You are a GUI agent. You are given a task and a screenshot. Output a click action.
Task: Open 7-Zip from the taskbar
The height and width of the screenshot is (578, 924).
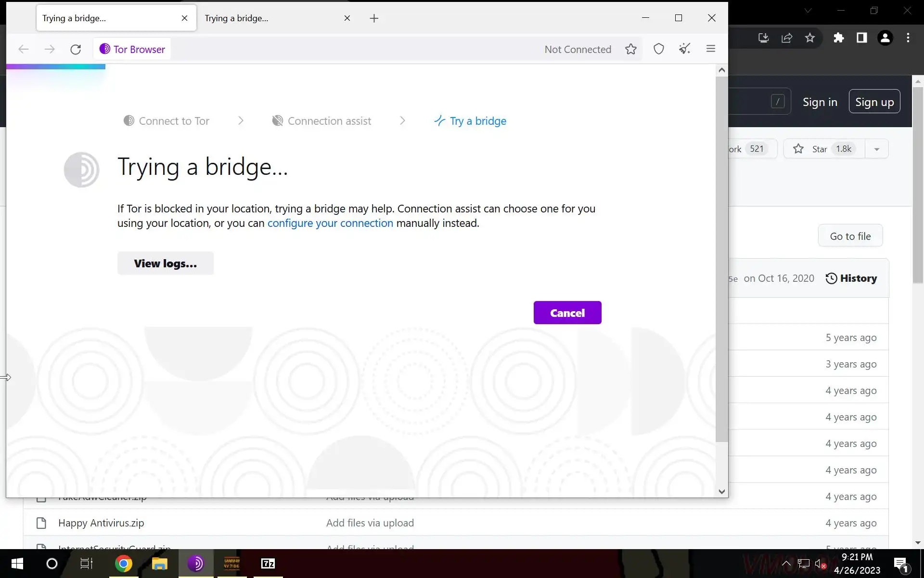268,564
